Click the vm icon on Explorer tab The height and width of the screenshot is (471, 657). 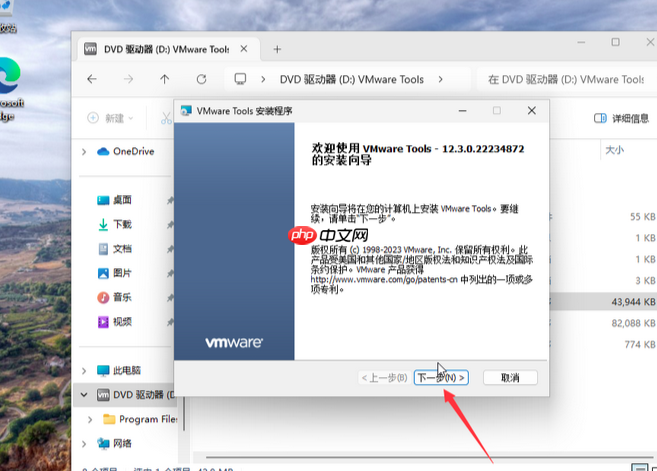(90, 49)
